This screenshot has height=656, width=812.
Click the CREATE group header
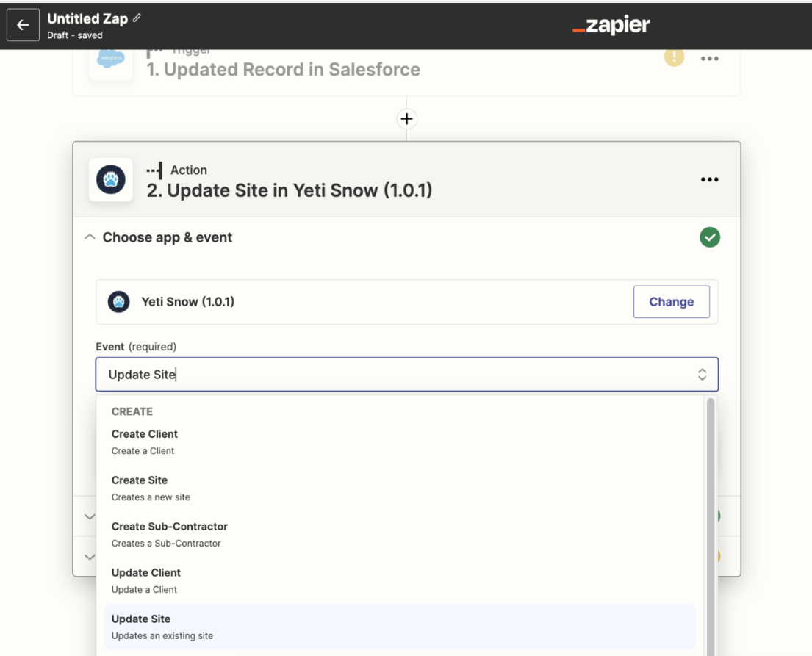(x=132, y=411)
